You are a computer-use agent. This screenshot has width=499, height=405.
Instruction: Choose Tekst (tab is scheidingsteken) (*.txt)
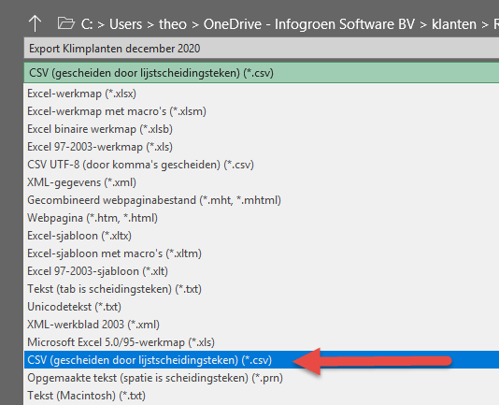[x=261, y=289]
